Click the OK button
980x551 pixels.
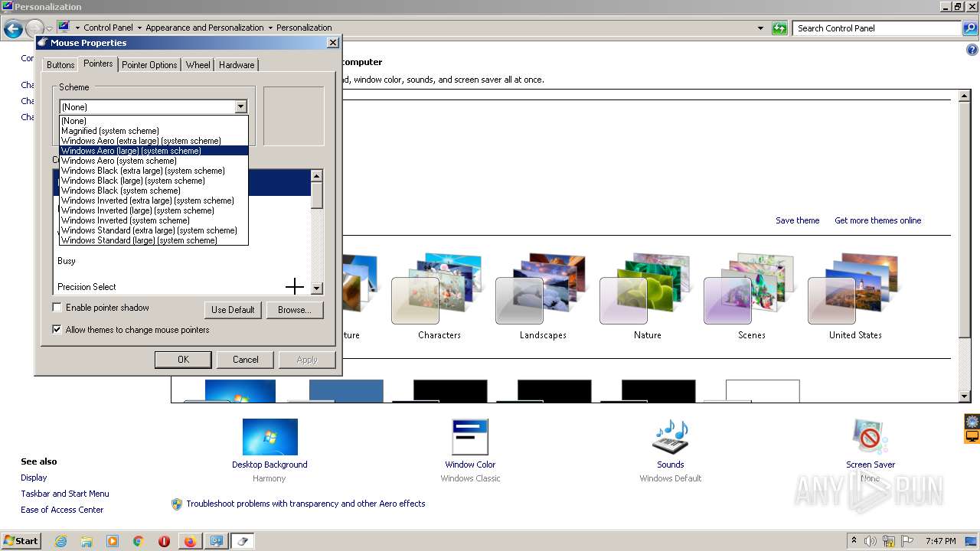click(183, 360)
